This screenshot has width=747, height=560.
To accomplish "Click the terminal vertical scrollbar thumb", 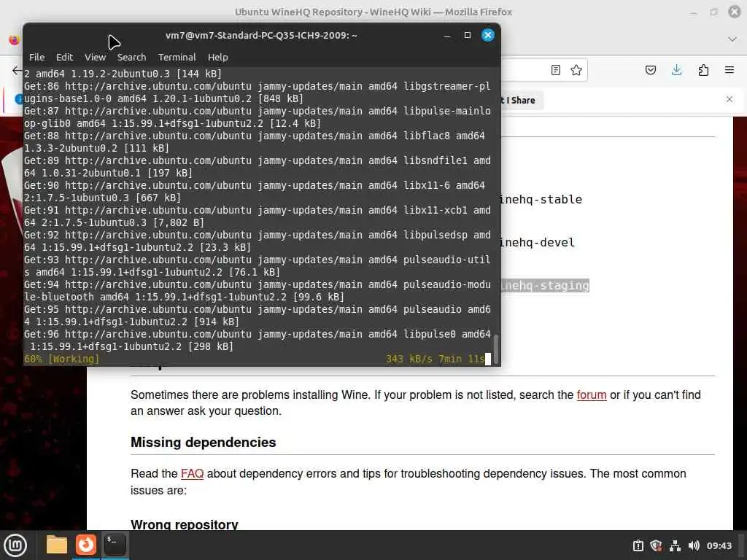I will [x=496, y=349].
